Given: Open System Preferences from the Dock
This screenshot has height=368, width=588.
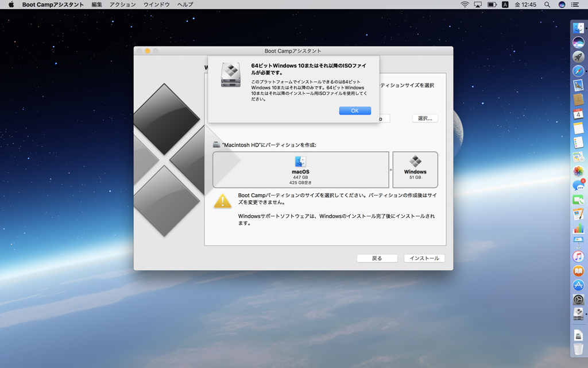Looking at the screenshot, I should point(578,300).
